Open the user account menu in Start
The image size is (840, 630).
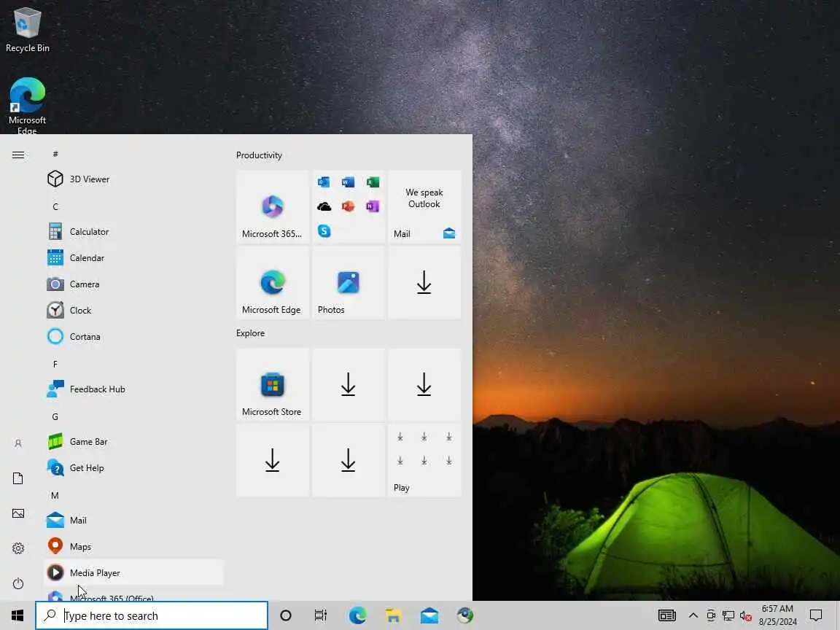(18, 443)
